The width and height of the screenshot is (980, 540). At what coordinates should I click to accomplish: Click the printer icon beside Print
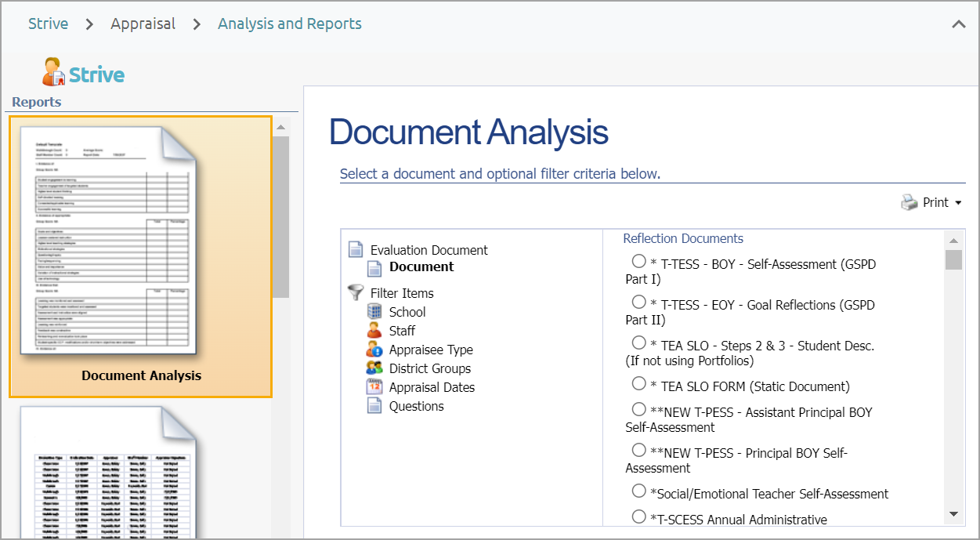(x=909, y=203)
